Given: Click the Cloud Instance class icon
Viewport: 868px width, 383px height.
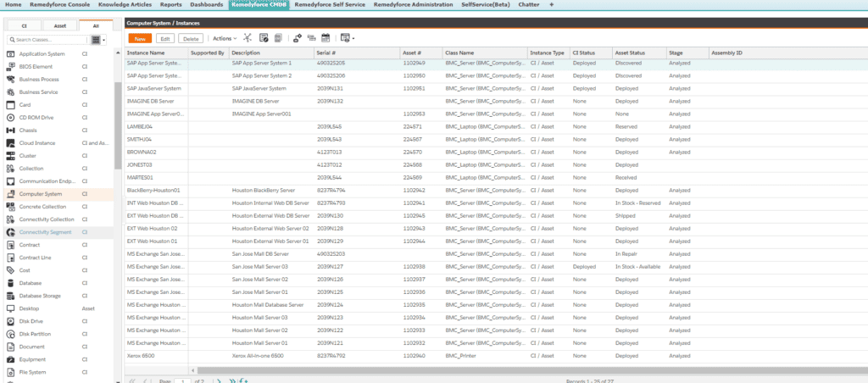Looking at the screenshot, I should pyautogui.click(x=10, y=143).
